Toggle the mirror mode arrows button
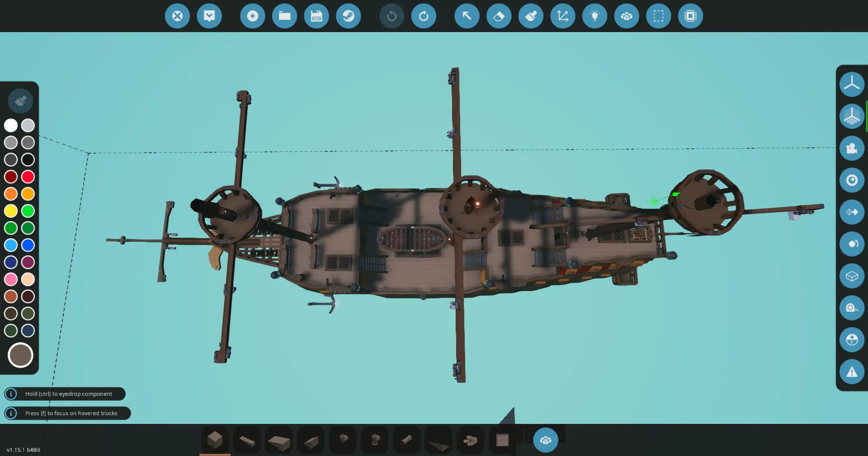 [852, 212]
